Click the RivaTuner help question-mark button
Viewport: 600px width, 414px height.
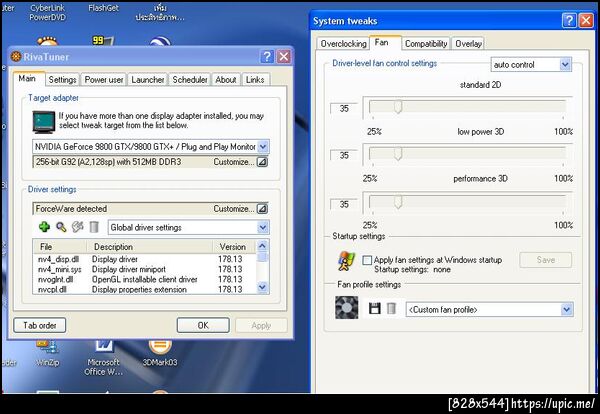[267, 57]
